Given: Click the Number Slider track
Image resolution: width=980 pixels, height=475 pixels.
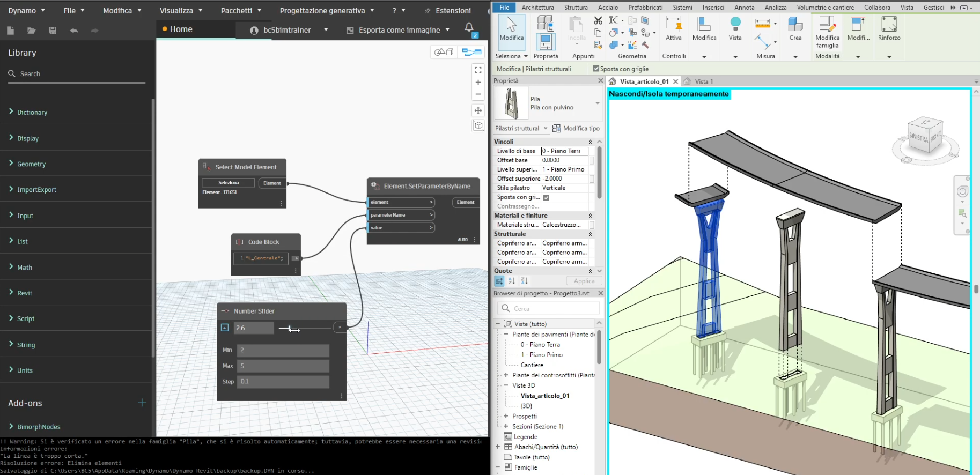Looking at the screenshot, I should point(305,328).
